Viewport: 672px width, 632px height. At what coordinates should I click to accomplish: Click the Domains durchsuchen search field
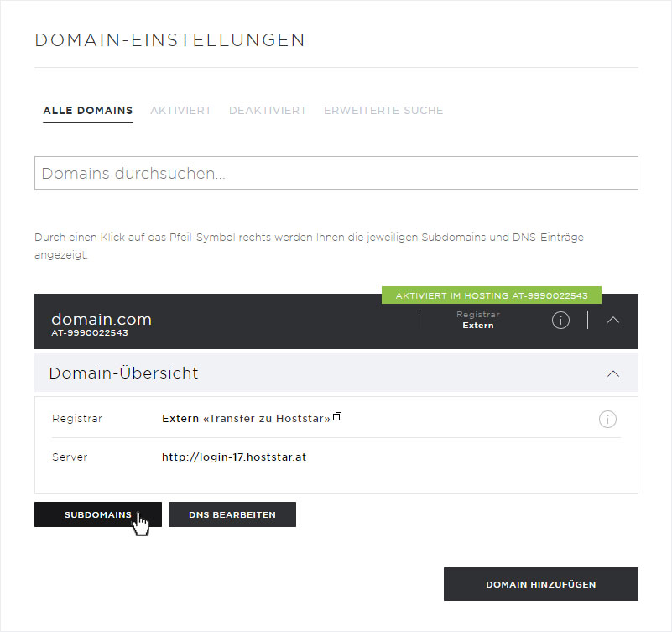(x=336, y=173)
